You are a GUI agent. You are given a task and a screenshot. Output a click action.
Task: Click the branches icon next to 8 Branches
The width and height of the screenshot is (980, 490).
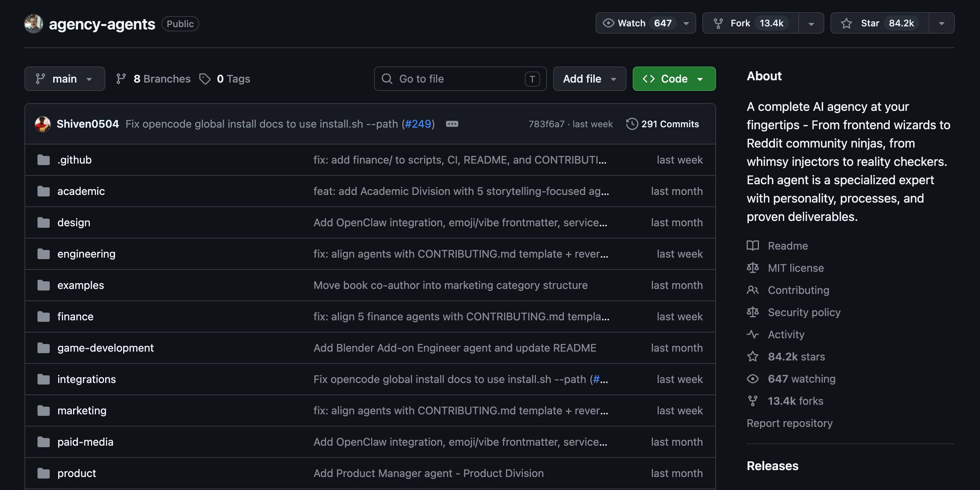(121, 79)
